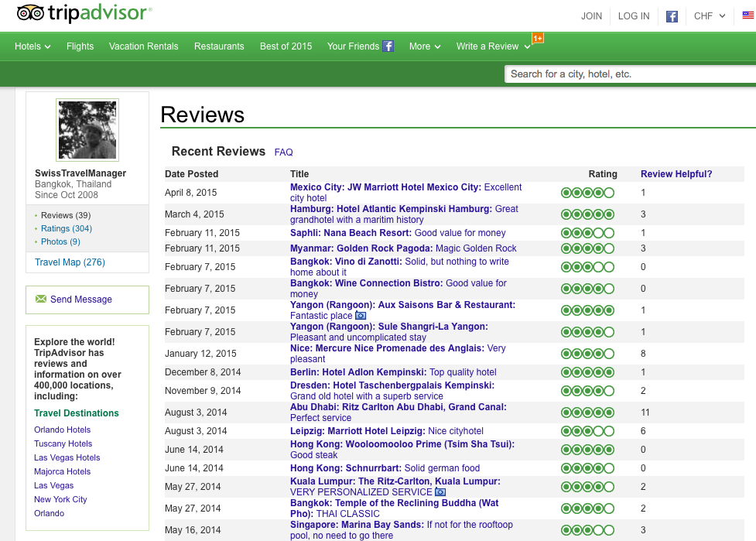The width and height of the screenshot is (756, 541).
Task: Open the Write a Review dropdown
Action: [493, 46]
